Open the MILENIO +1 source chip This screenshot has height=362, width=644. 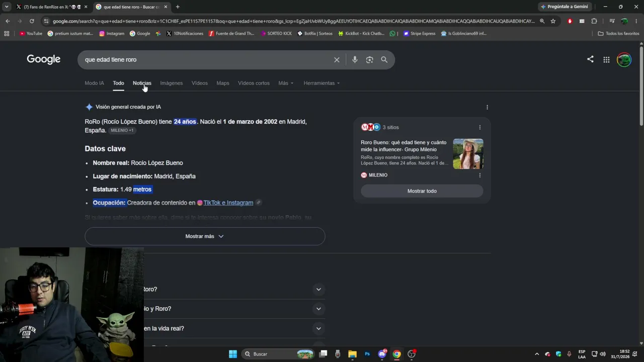pos(122,130)
